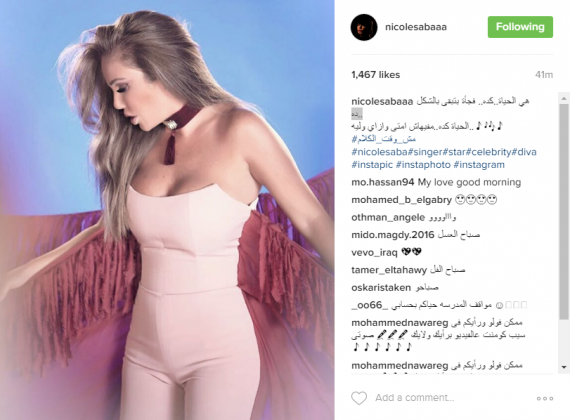Click the nicolesabaaa profile avatar
The width and height of the screenshot is (570, 420).
click(364, 27)
